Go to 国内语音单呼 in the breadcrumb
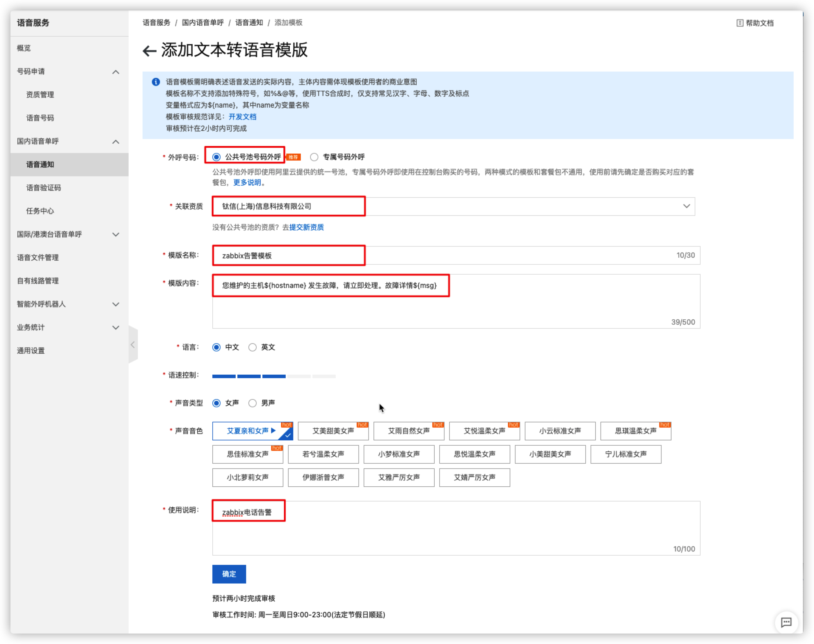814x644 pixels. pyautogui.click(x=203, y=23)
